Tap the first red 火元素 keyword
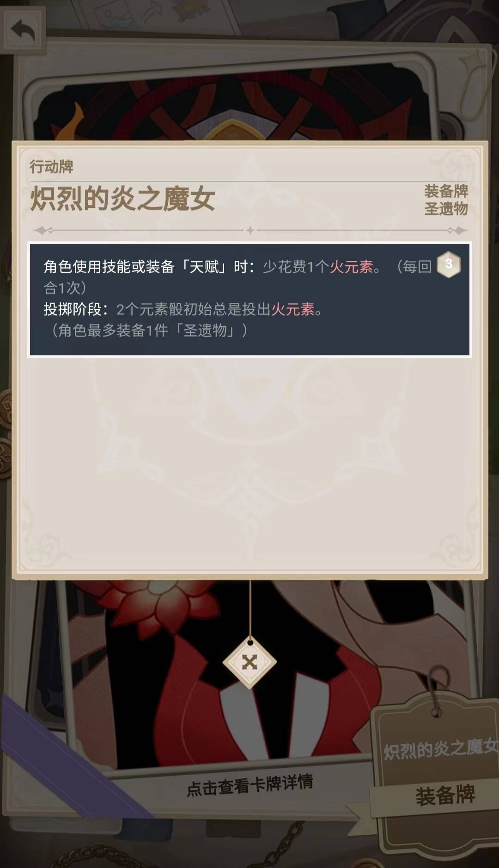 pos(351,266)
